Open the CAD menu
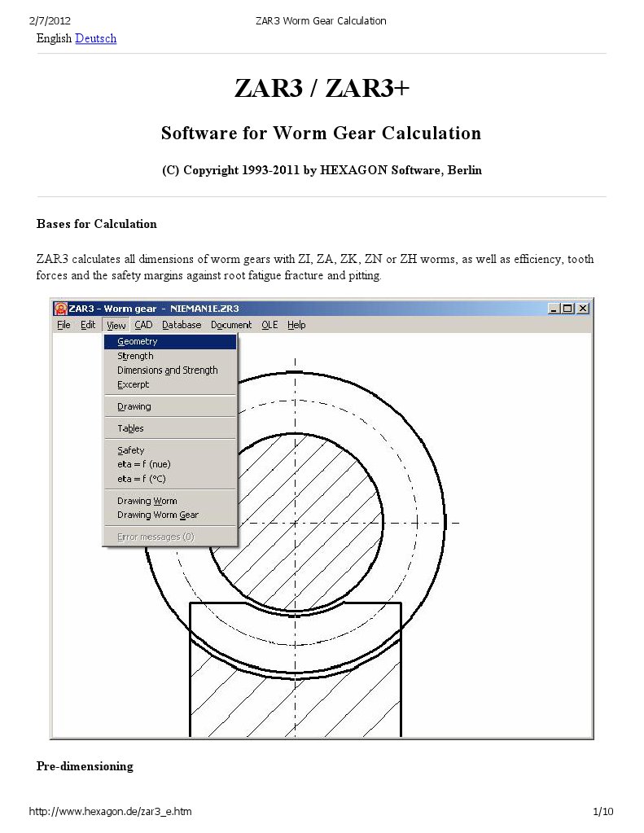This screenshot has width=644, height=833. pyautogui.click(x=143, y=325)
